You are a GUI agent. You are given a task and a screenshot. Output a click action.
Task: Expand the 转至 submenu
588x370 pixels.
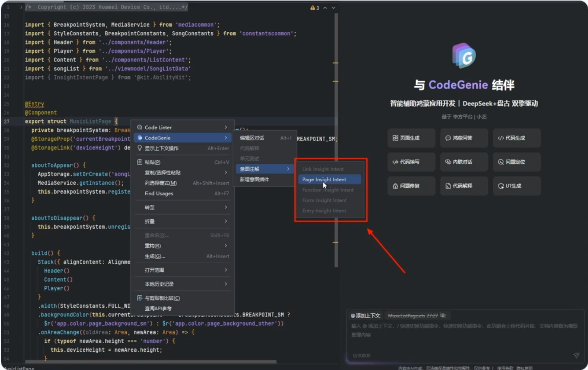pos(183,207)
